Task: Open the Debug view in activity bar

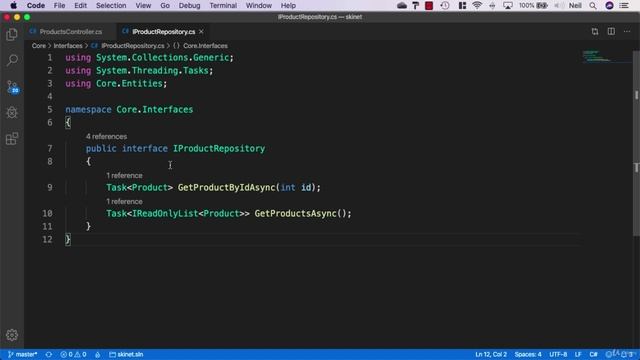Action: click(12, 112)
